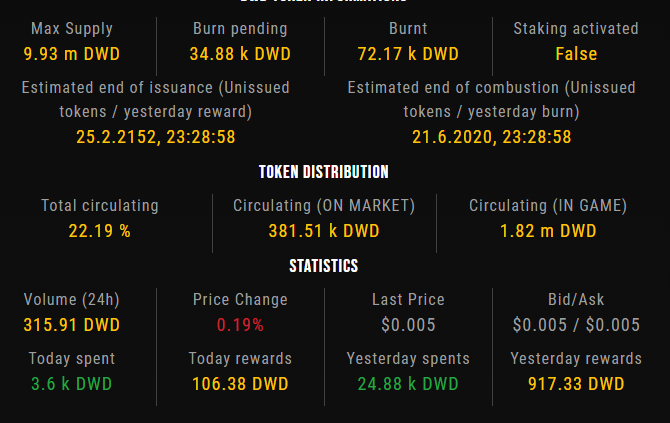The height and width of the screenshot is (423, 670).
Task: Select the estimated end of combustion date
Action: coord(492,136)
